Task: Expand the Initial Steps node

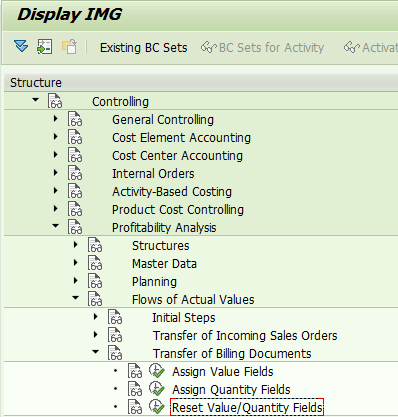Action: click(96, 317)
